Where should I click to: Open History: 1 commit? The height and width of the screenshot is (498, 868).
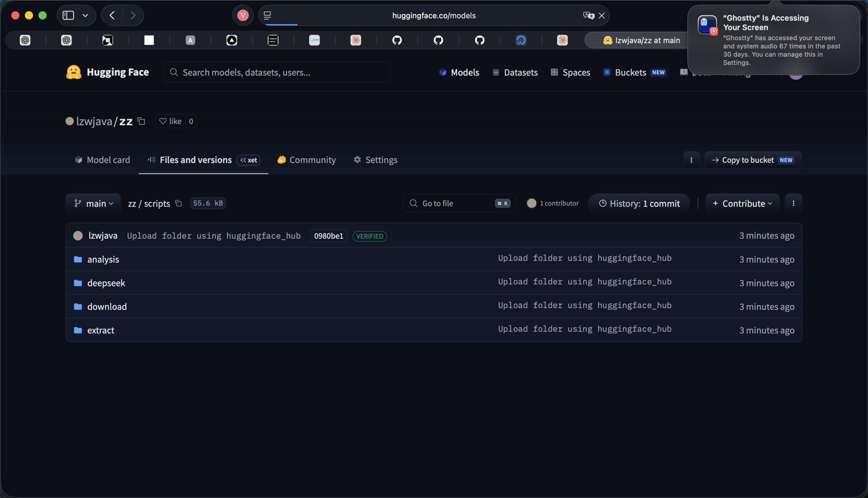click(639, 203)
